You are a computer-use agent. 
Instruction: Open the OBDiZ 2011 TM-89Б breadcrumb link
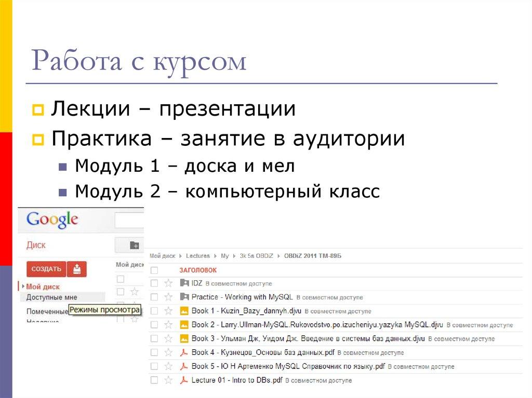coord(312,256)
